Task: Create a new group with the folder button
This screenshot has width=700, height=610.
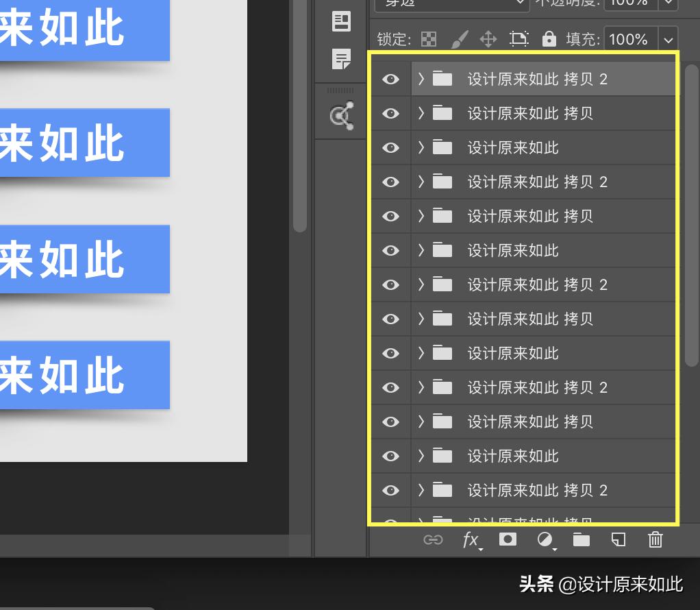Action: pos(580,540)
